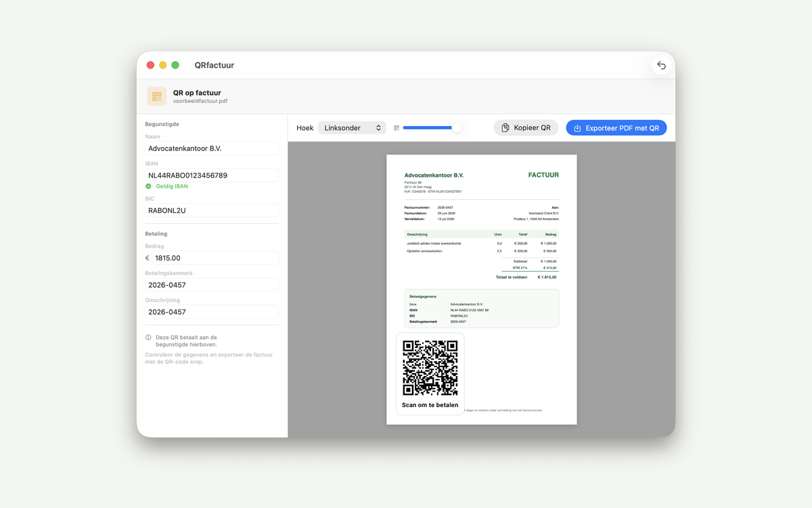Image resolution: width=812 pixels, height=508 pixels.
Task: Focus the IBAN input field
Action: coord(212,175)
